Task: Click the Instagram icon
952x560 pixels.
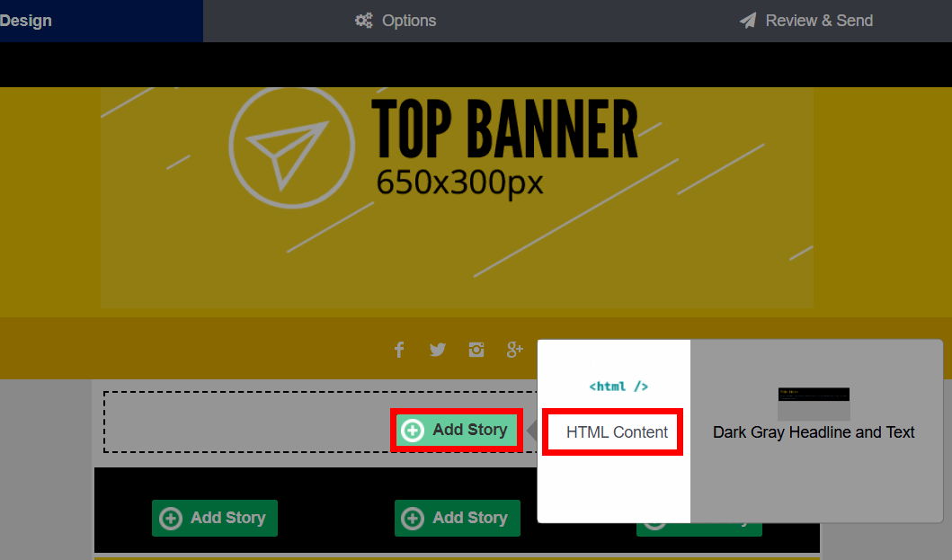Action: (x=476, y=349)
